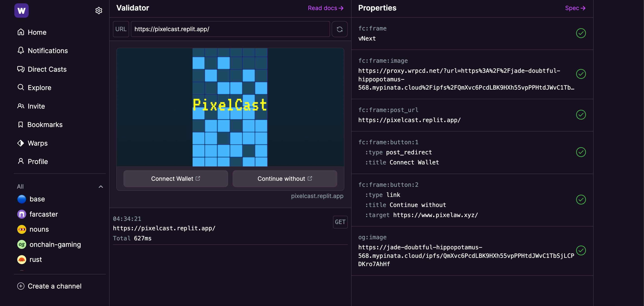This screenshot has height=306, width=644.
Task: Select the onchain-gaming channel name
Action: pos(55,244)
